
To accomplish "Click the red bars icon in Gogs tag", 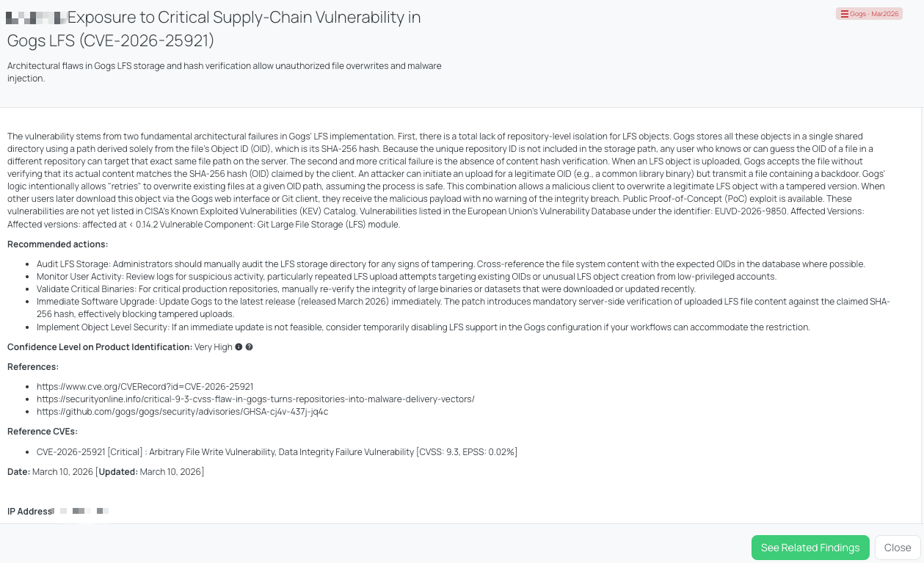I will 844,14.
